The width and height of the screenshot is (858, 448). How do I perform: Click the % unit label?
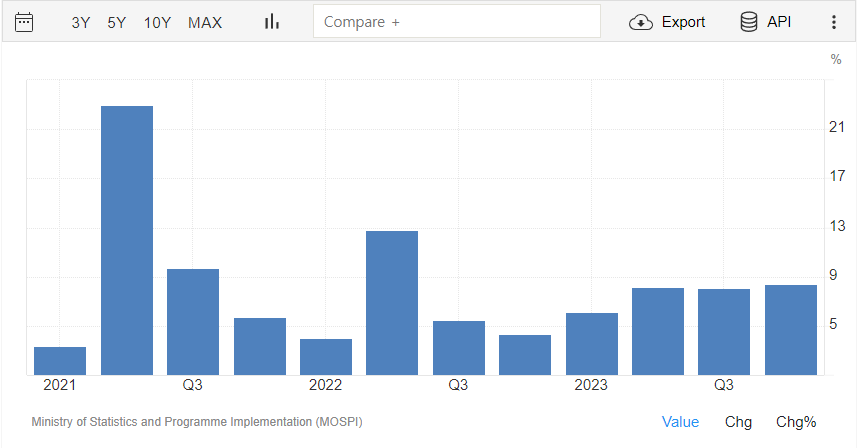click(836, 59)
